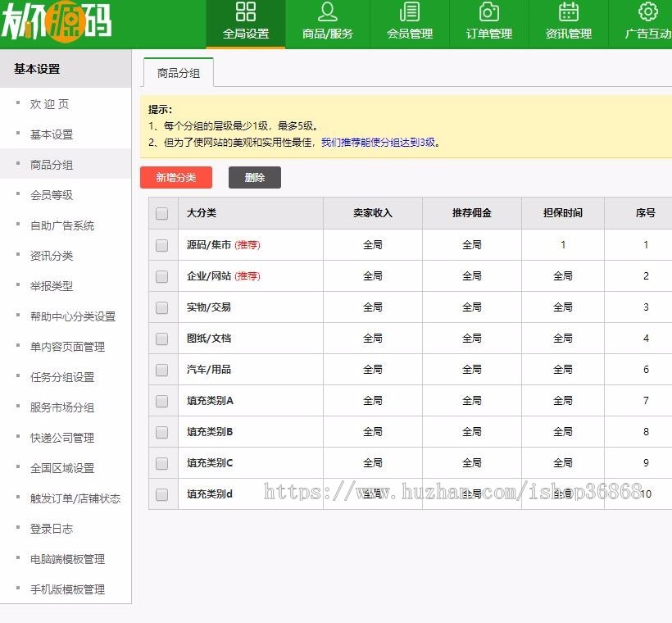
Task: Check the 填充类别A row checkbox
Action: (x=161, y=400)
